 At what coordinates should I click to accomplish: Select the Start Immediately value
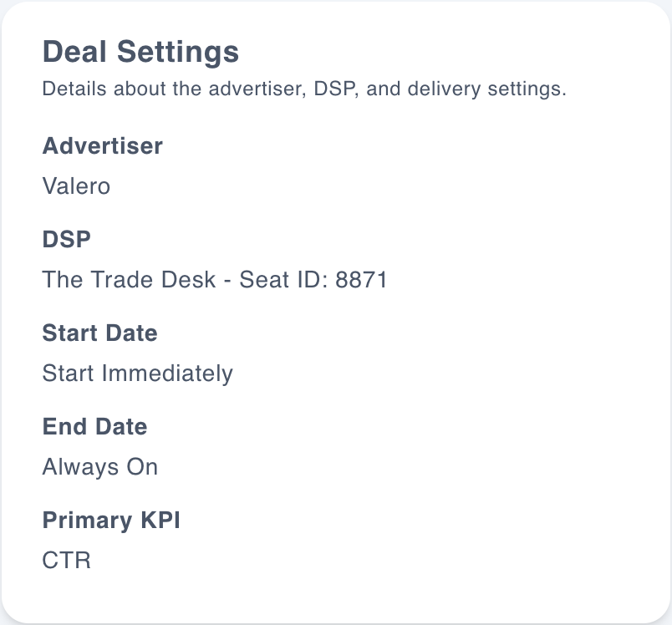pos(138,373)
